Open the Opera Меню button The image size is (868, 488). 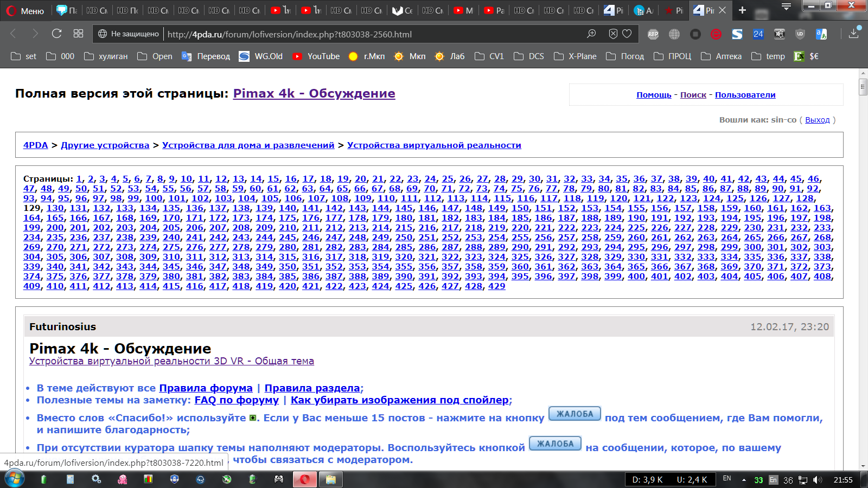point(25,10)
